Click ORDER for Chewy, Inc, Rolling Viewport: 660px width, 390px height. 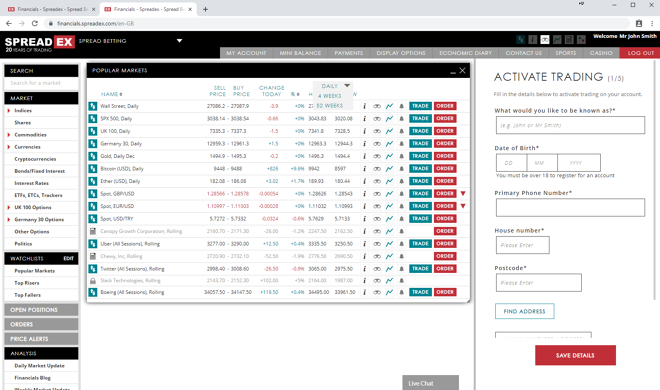click(445, 256)
